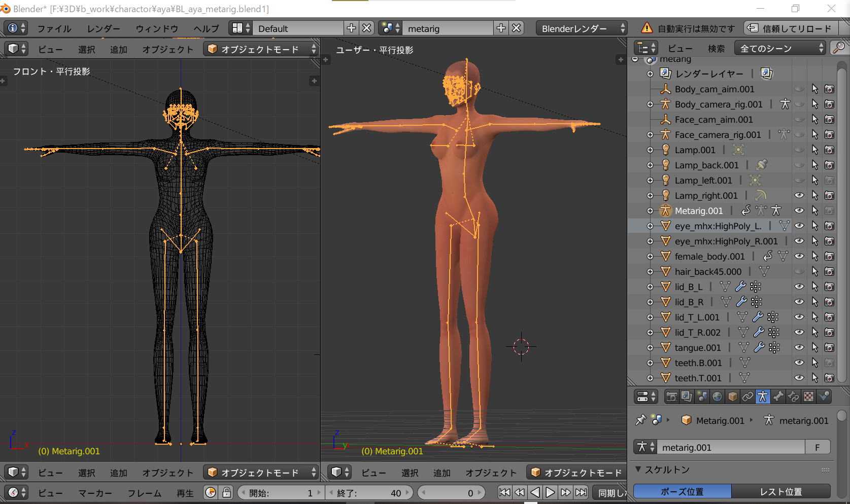Click the pin icon in properties breadcrumb
850x504 pixels.
[641, 420]
